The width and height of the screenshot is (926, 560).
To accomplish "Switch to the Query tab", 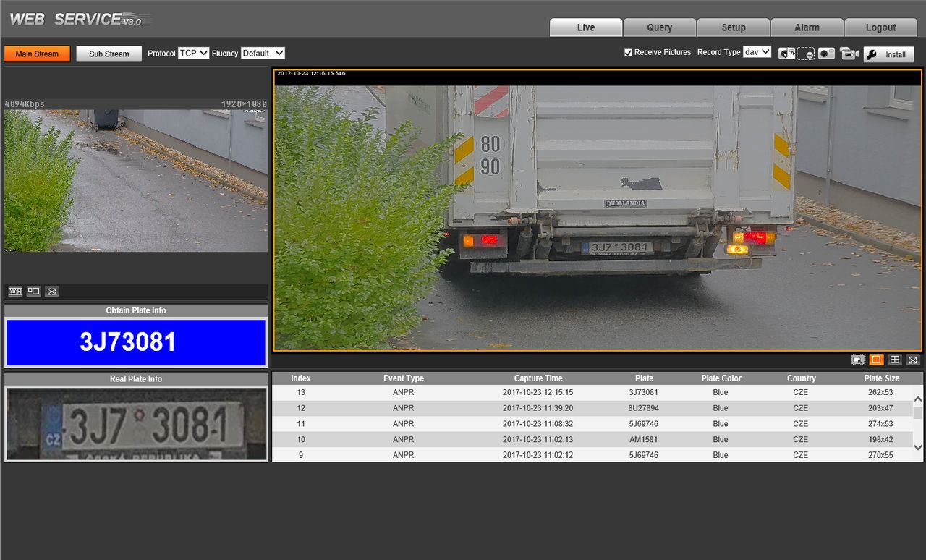I will 659,27.
